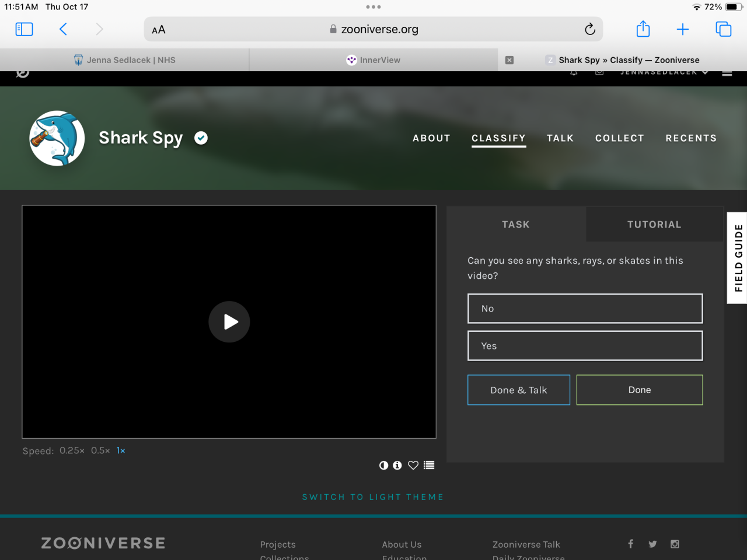
Task: Switch to the TUTORIAL tab
Action: pyautogui.click(x=654, y=224)
